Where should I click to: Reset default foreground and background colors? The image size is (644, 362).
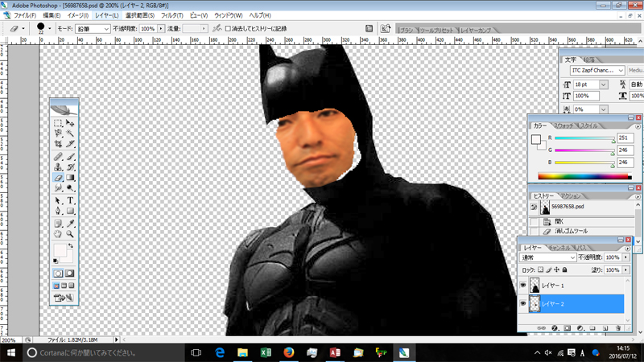(x=56, y=261)
